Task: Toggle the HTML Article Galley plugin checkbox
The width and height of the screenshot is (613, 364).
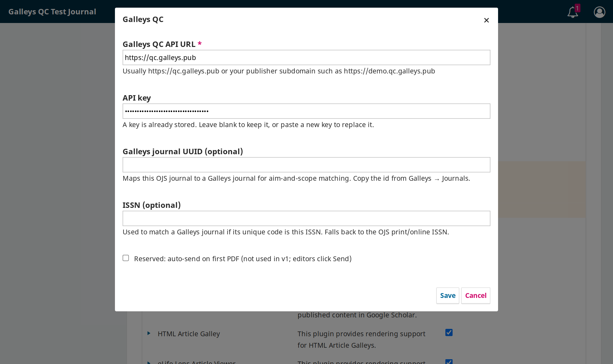Action: tap(449, 333)
